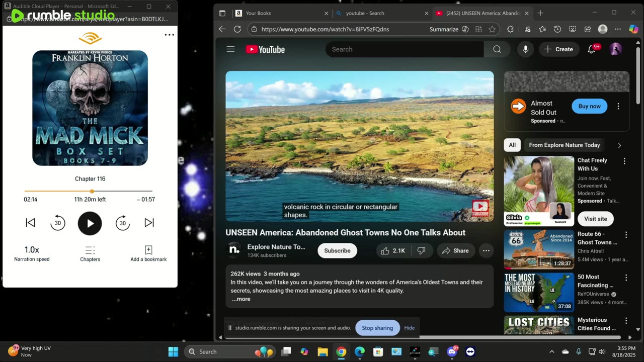Image resolution: width=644 pixels, height=362 pixels.
Task: Close the youtube - Search tab
Action: click(x=427, y=13)
